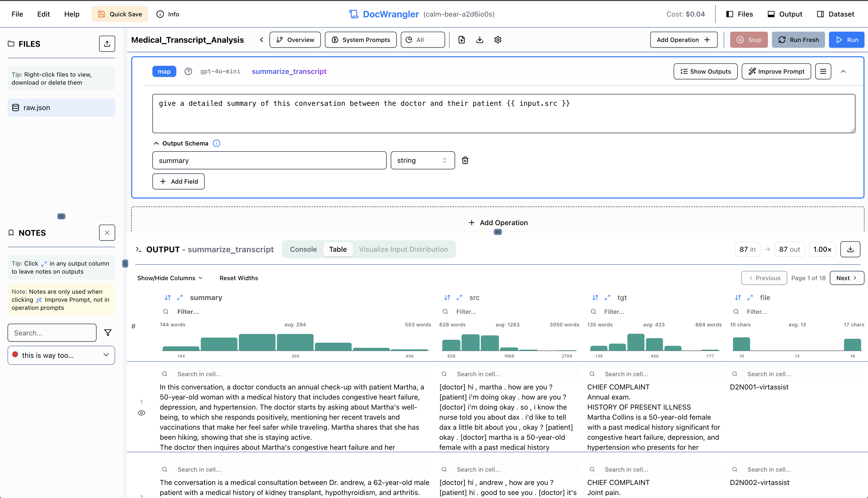Toggle the Output panel in the top bar
868x498 pixels.
785,14
